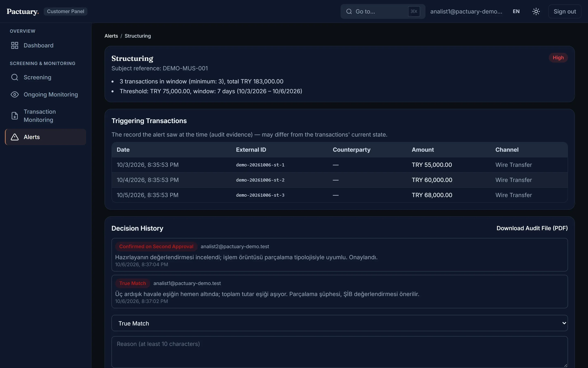
Task: Navigate to Transaction Monitoring
Action: tap(46, 116)
